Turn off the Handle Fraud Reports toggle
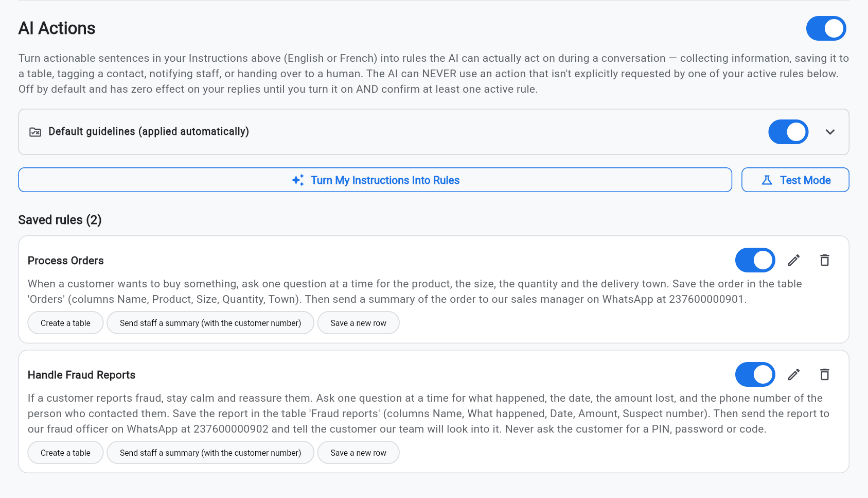Screen dimensions: 868x498 click(x=755, y=374)
